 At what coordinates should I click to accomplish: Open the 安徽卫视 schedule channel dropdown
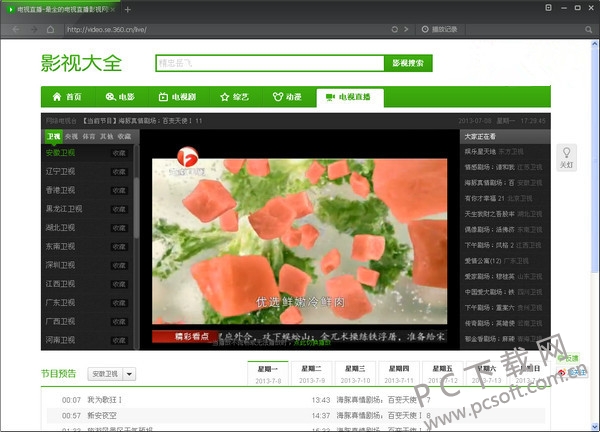[x=111, y=374]
